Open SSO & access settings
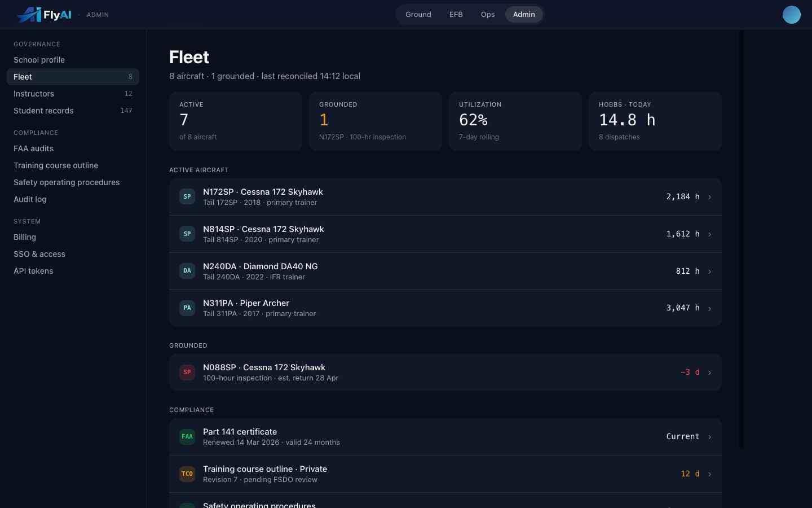Screen dimensions: 812x508 pos(73,254)
